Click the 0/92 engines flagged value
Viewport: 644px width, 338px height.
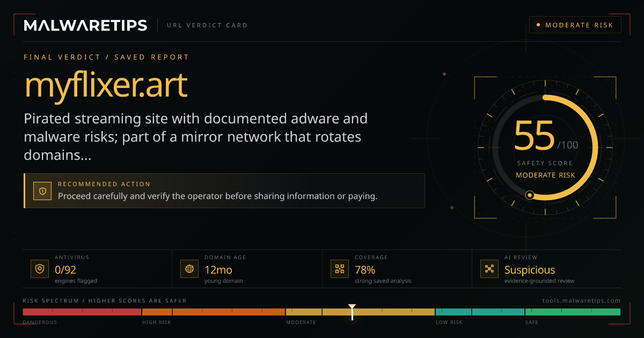point(65,270)
